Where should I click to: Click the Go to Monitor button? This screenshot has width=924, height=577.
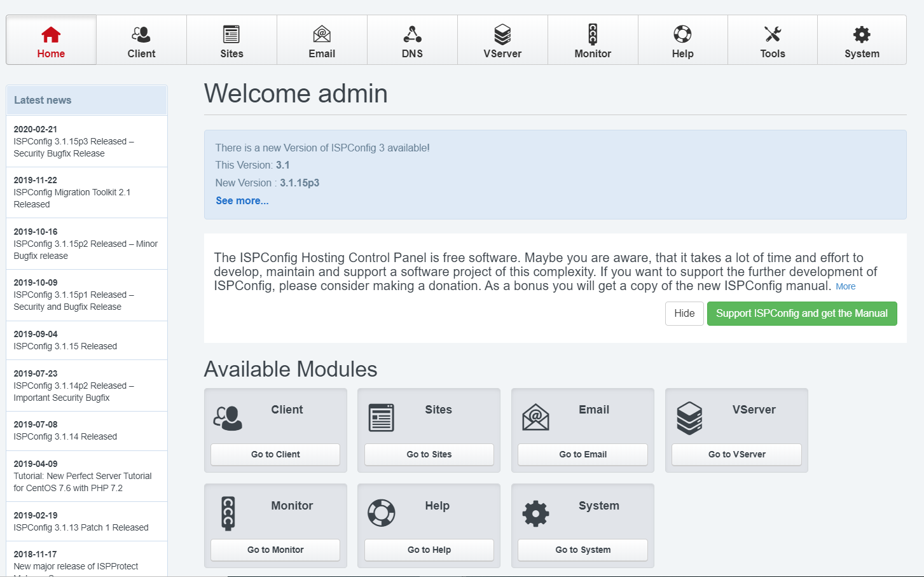275,550
